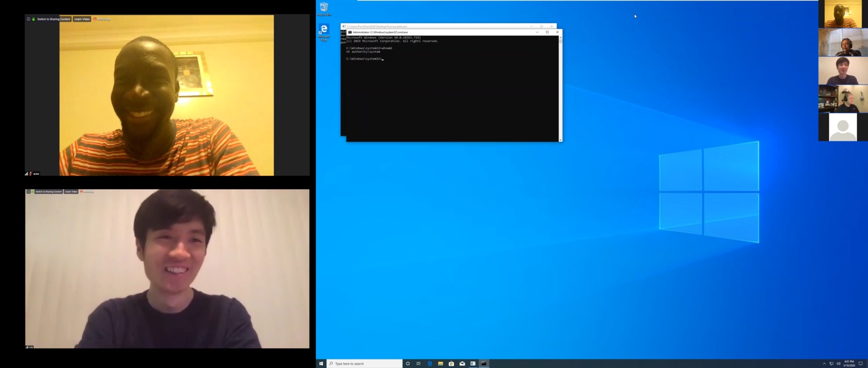Open File Explorer from the taskbar
This screenshot has height=368, width=868.
[x=440, y=363]
